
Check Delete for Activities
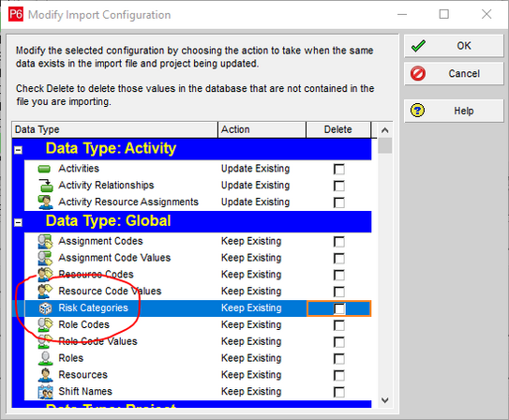[339, 169]
